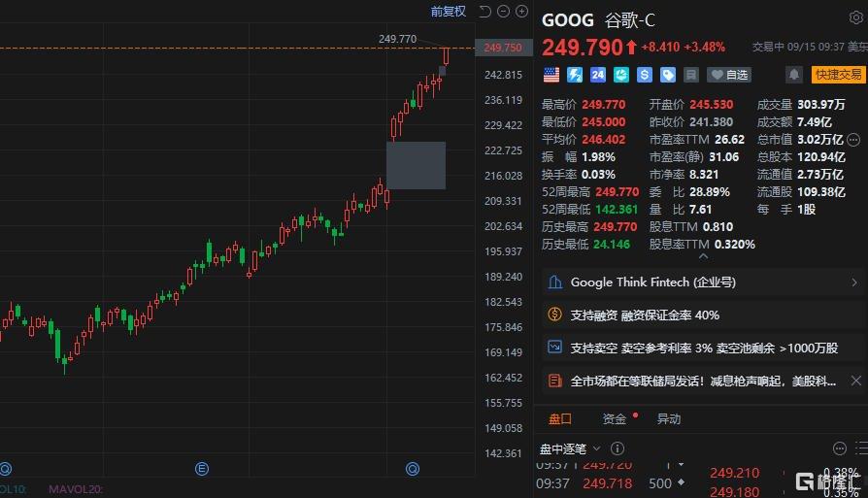Open the 前复权 adjustment dropdown
This screenshot has width=868, height=498.
(x=449, y=11)
